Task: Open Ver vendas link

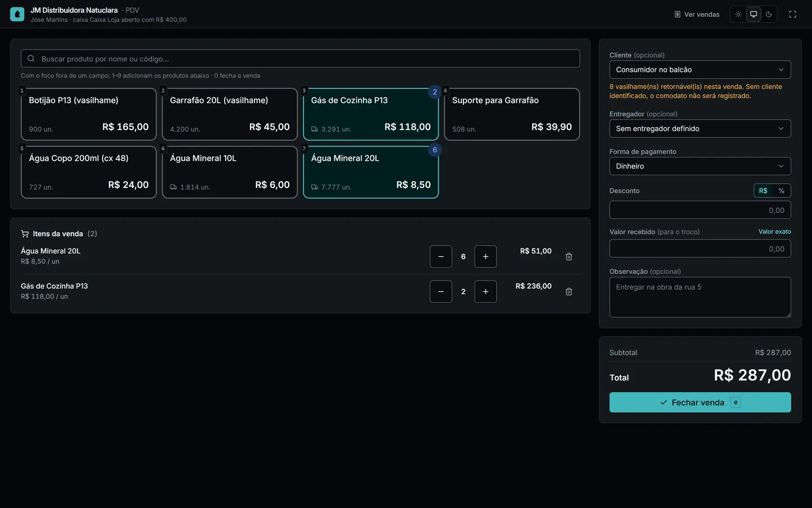Action: click(697, 14)
